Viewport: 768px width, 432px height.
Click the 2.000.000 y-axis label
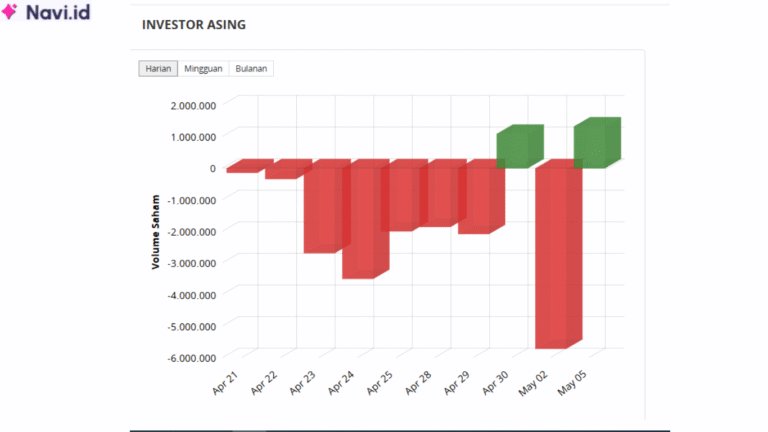[x=193, y=105]
